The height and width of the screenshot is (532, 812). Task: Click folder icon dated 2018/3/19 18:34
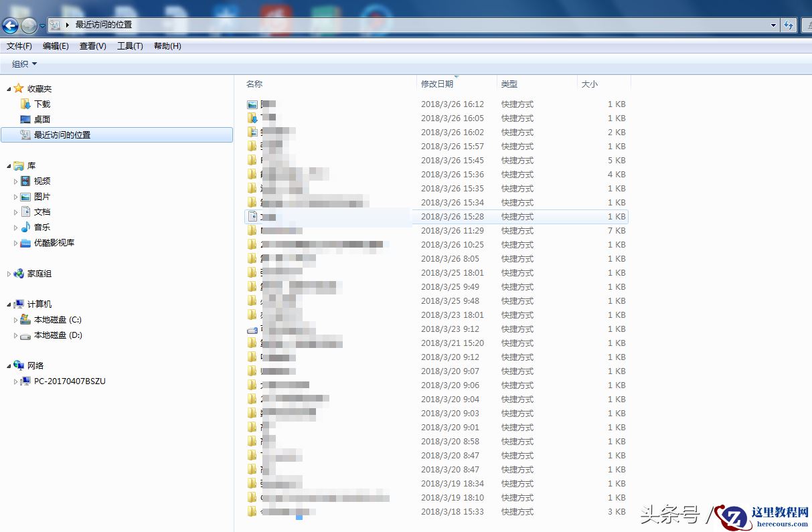[x=252, y=484]
